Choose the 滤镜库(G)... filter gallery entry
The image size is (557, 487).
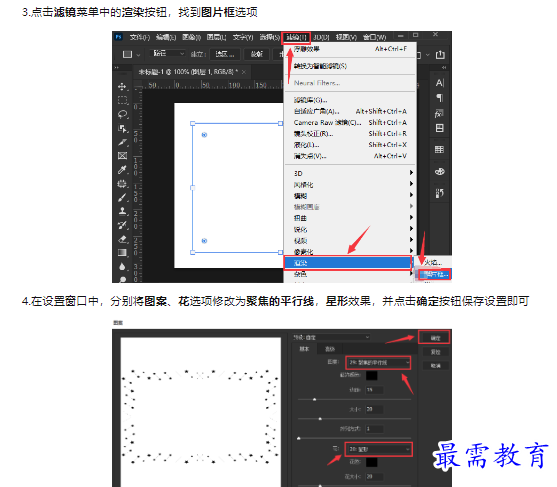[x=350, y=100]
